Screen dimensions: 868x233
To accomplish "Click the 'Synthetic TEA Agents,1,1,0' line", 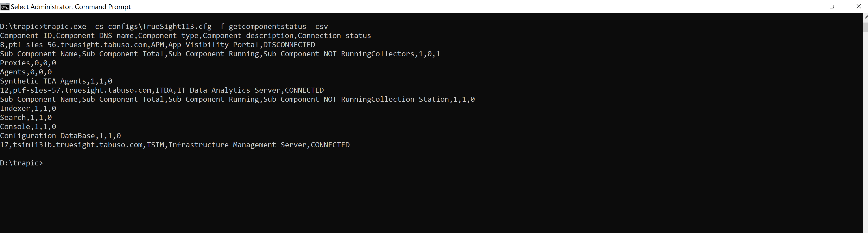I will pyautogui.click(x=56, y=81).
